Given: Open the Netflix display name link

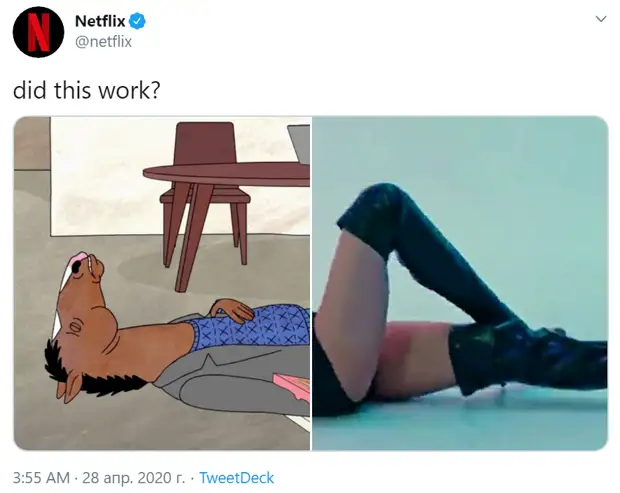Looking at the screenshot, I should (x=100, y=21).
